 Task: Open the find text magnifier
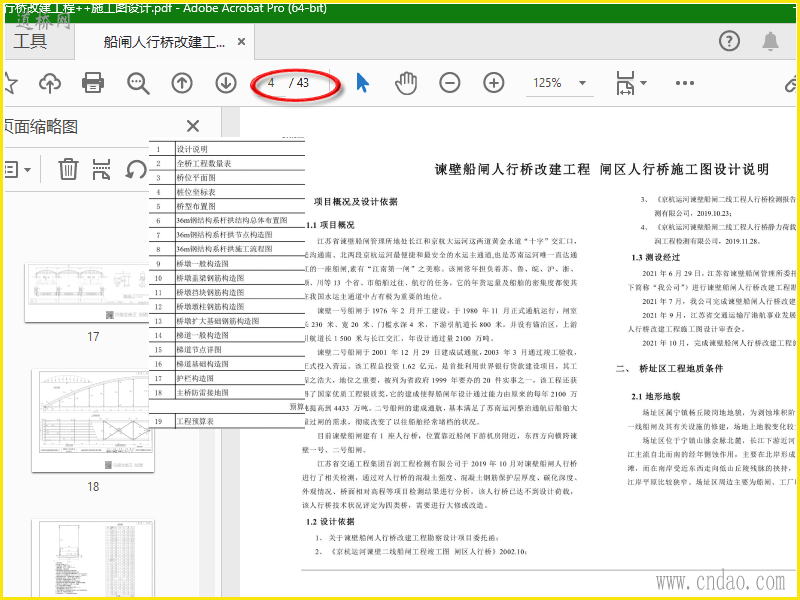coord(138,83)
